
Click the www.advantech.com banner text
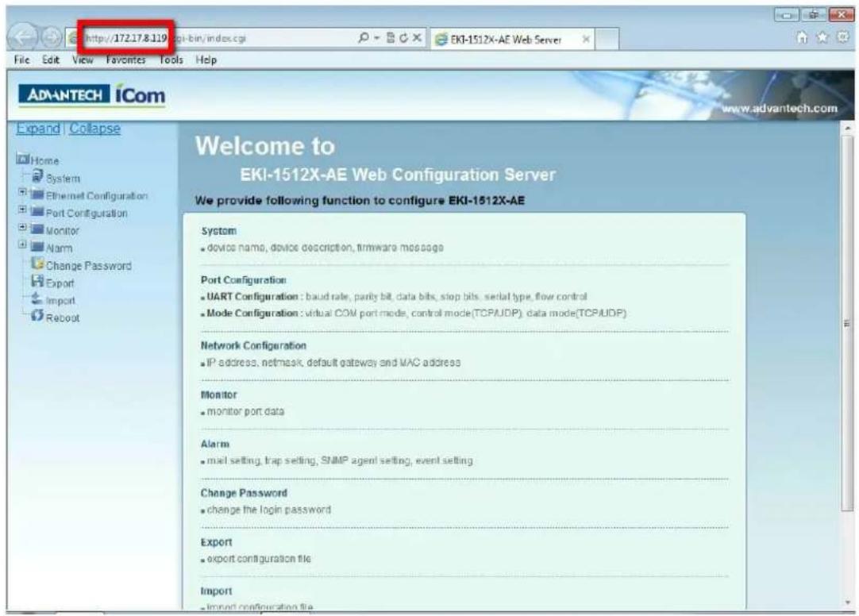click(x=779, y=109)
